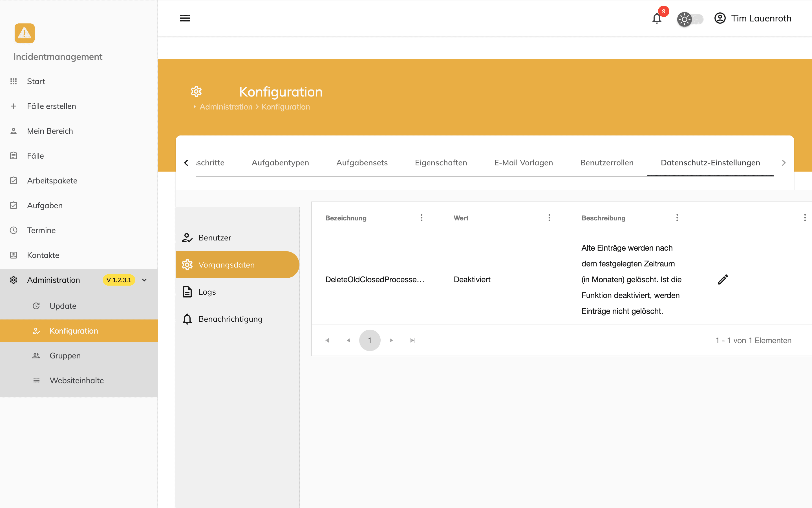Click the Mein Bereich person icon

click(14, 131)
